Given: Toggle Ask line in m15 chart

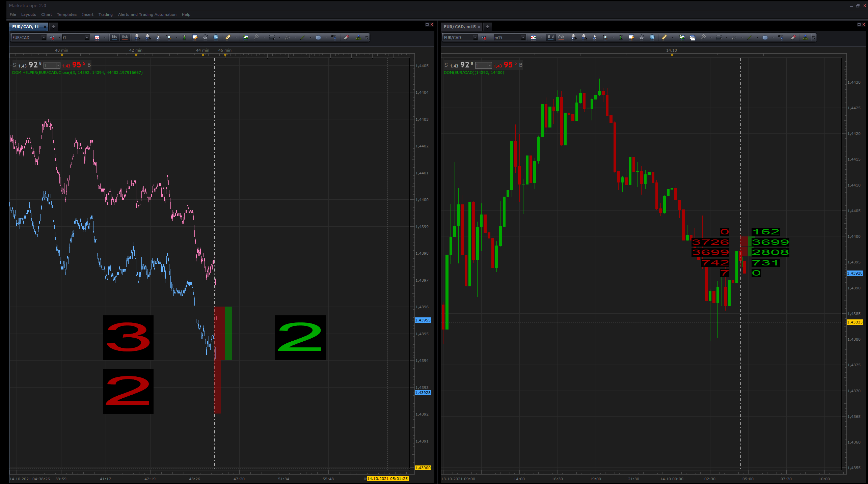Looking at the screenshot, I should pyautogui.click(x=561, y=37).
